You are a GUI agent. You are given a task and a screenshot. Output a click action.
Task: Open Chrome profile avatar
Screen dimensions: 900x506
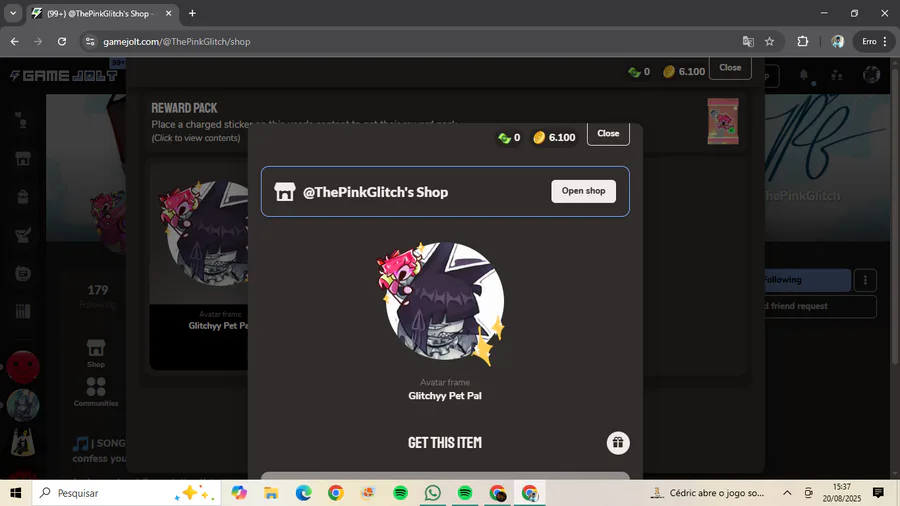837,41
